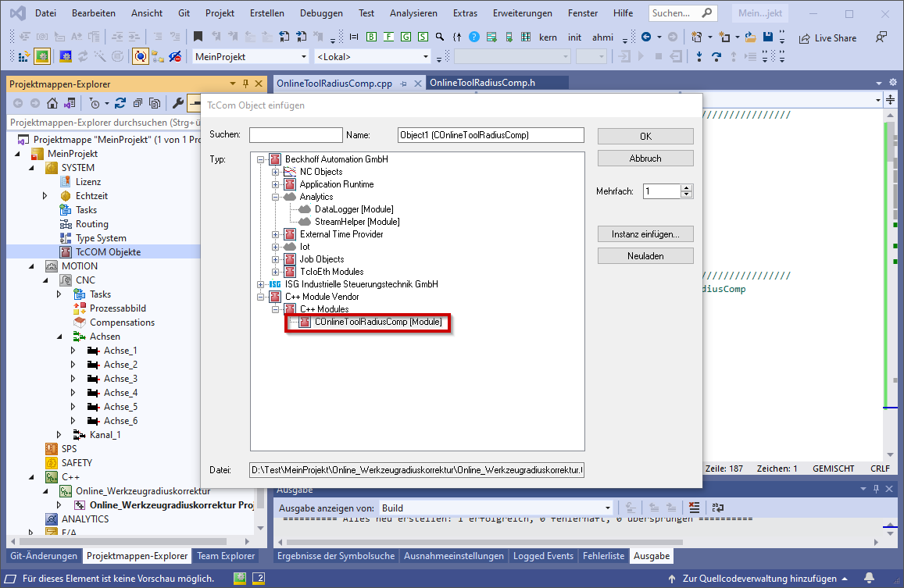
Task: Toggle the pin of Projektmappen-Explorer panel
Action: (245, 84)
